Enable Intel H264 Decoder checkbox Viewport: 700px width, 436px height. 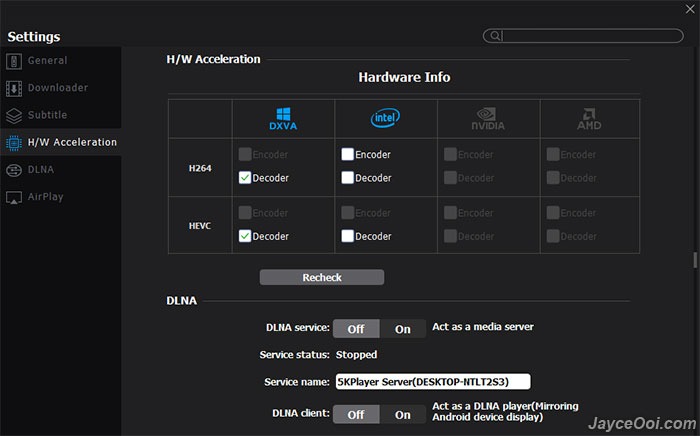[x=347, y=178]
